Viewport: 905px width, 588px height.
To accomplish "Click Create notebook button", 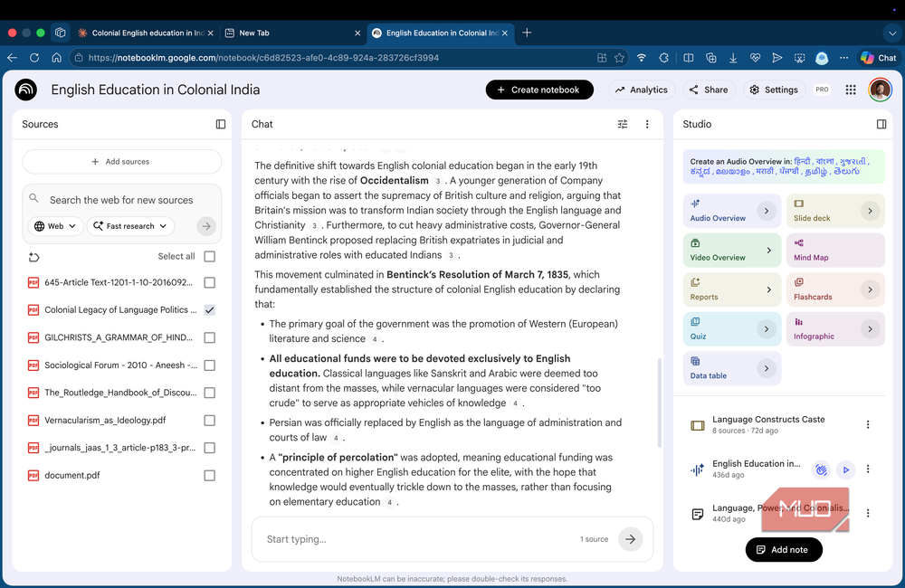I will [x=539, y=90].
